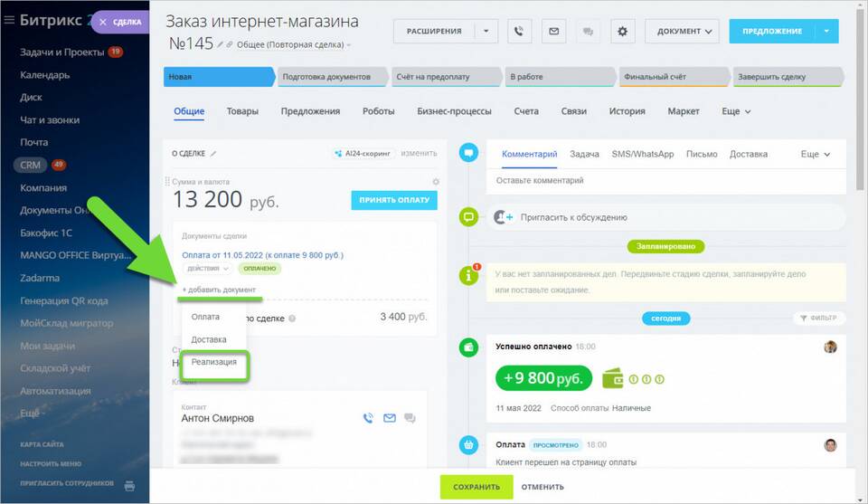This screenshot has height=504, width=868.
Task: Email contact Антон Смирнов via envelope icon
Action: pos(390,418)
